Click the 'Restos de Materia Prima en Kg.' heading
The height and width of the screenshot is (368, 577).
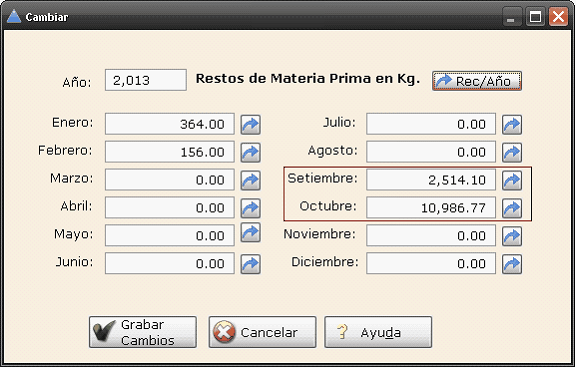point(308,79)
